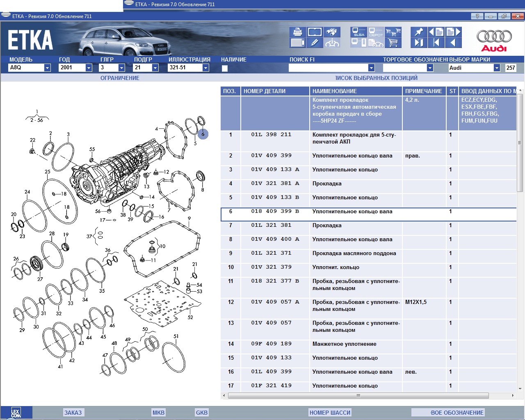525x420 pixels.
Task: Click the vehicle info car icon
Action: (332, 42)
